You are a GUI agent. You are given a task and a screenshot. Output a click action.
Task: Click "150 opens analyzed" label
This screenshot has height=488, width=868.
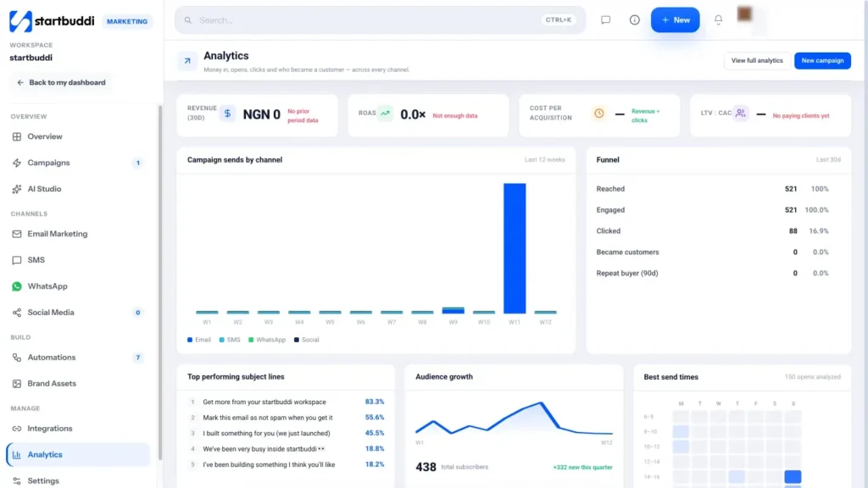[812, 377]
